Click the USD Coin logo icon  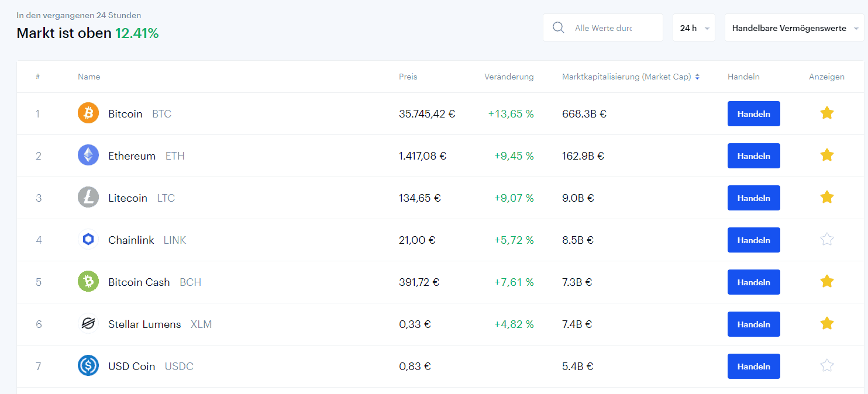tap(88, 366)
